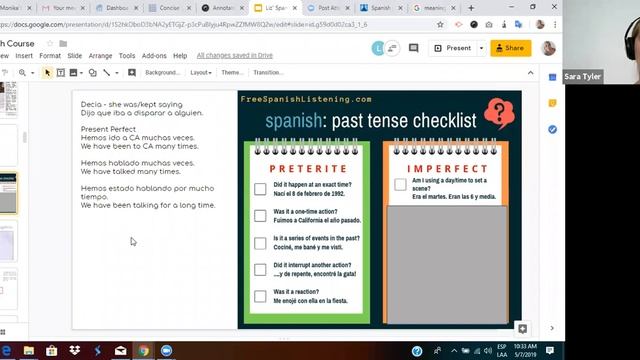This screenshot has height=360, width=640.
Task: Check 'Was it a one-time action?' box
Action: (260, 216)
